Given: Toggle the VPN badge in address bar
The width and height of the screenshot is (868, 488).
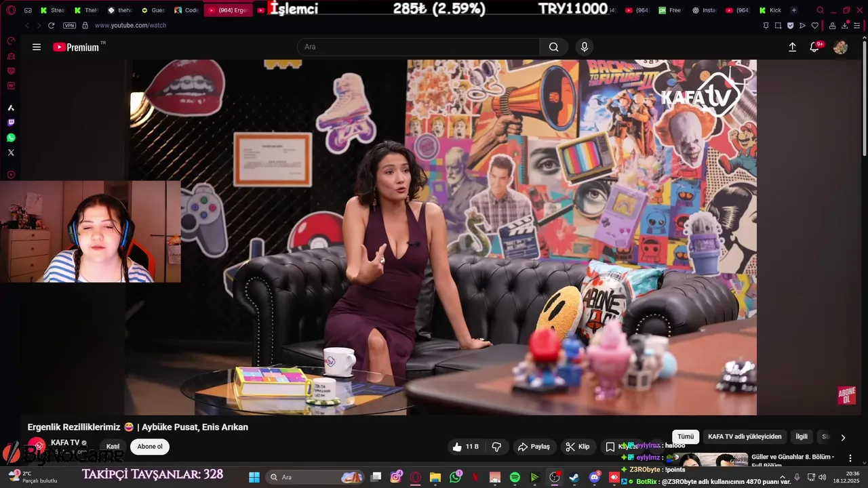Looking at the screenshot, I should (x=69, y=25).
